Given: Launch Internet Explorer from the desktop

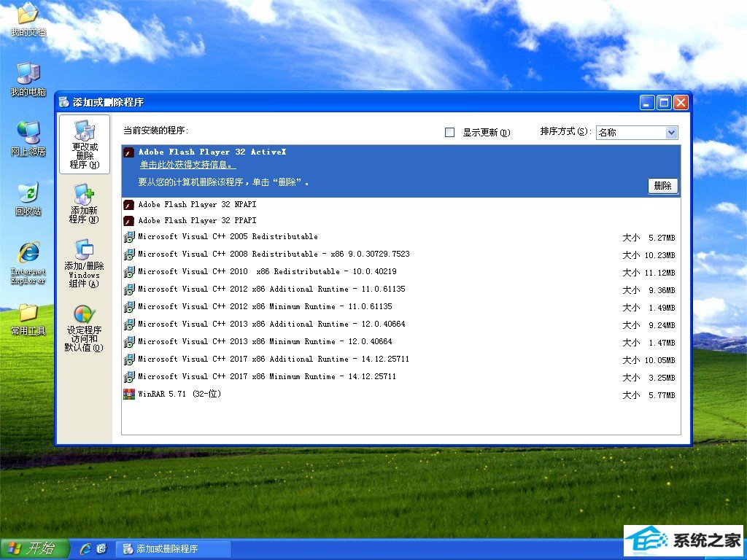Looking at the screenshot, I should point(28,262).
